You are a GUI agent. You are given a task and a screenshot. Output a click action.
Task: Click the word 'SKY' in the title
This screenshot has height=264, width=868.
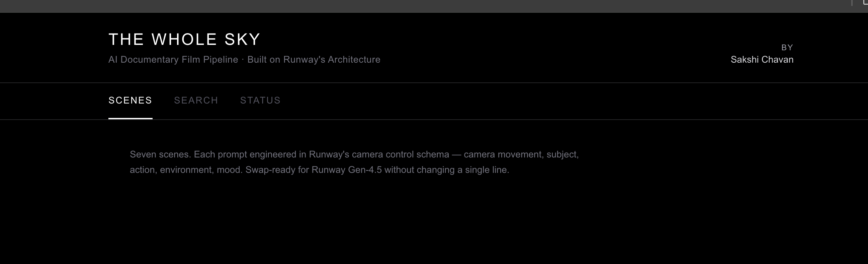243,40
